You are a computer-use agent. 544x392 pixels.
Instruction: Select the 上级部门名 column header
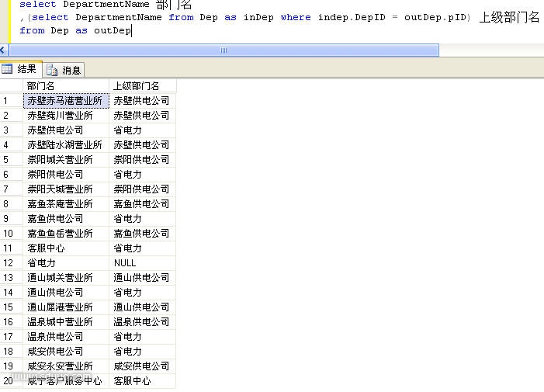[x=143, y=86]
